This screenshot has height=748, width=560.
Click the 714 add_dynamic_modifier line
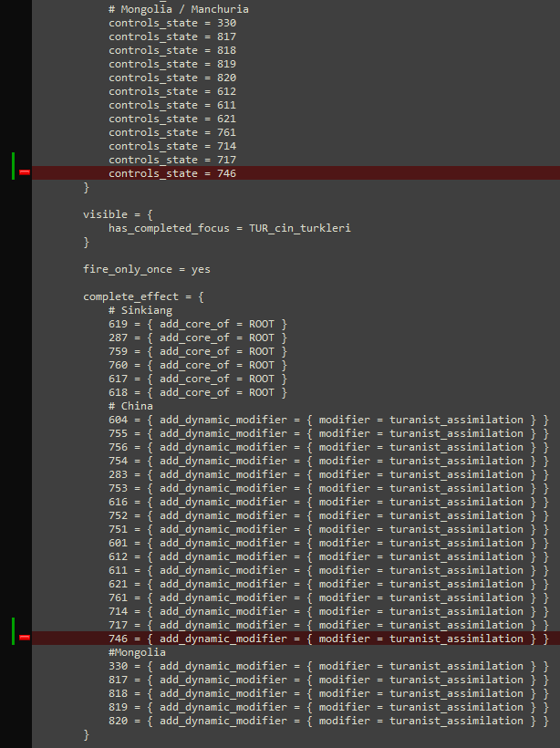(x=328, y=611)
